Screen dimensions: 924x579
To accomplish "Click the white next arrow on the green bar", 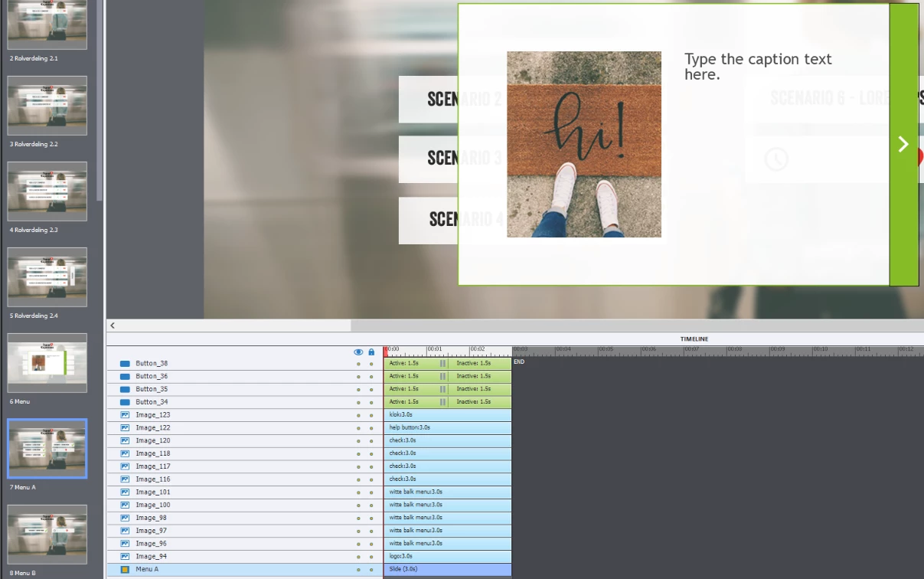I will click(903, 144).
